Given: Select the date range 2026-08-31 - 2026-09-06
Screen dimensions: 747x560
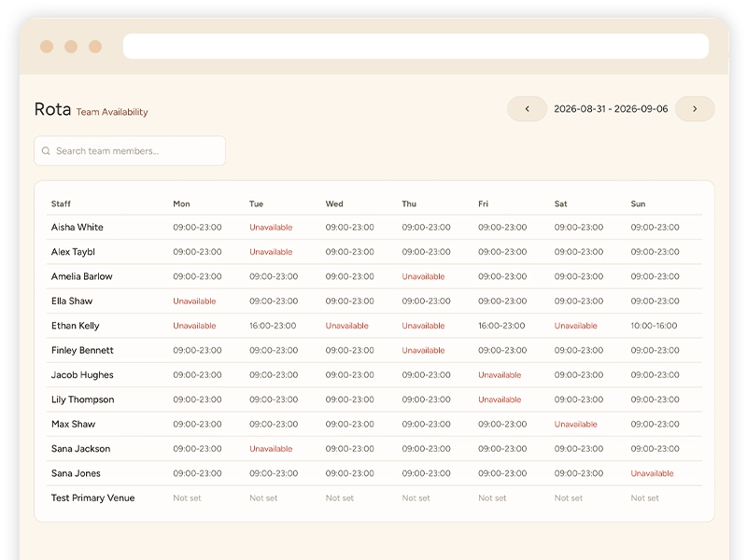Looking at the screenshot, I should [x=611, y=108].
